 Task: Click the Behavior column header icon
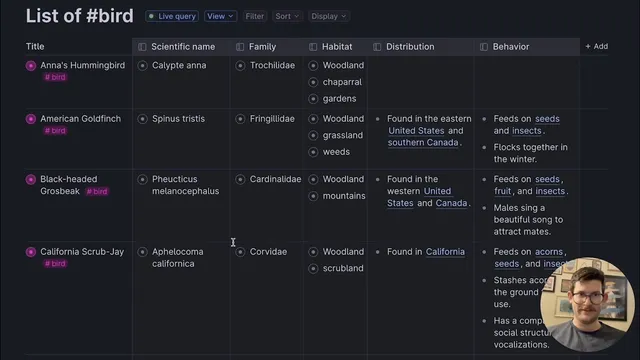484,47
